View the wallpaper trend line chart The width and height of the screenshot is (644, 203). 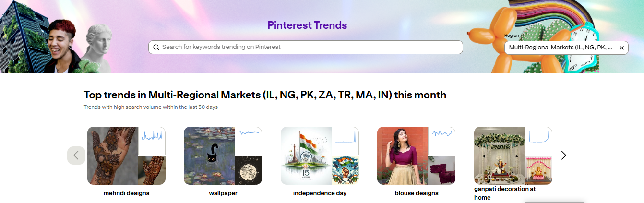(248, 141)
